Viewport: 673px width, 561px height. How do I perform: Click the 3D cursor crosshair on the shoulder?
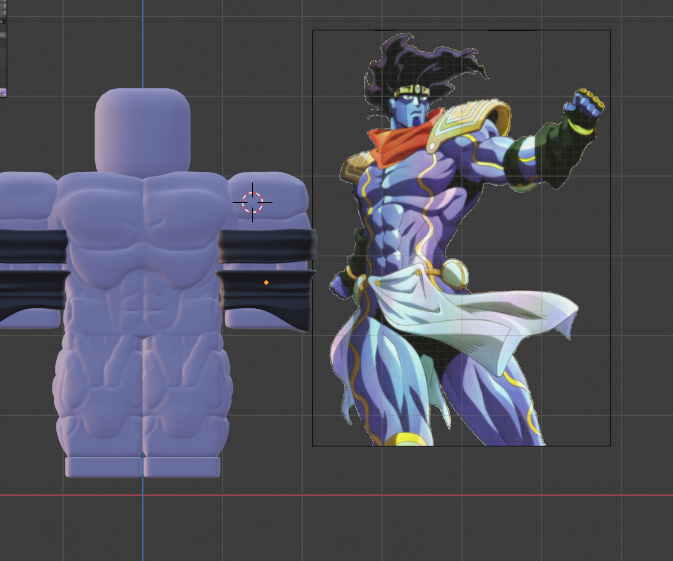[x=252, y=202]
